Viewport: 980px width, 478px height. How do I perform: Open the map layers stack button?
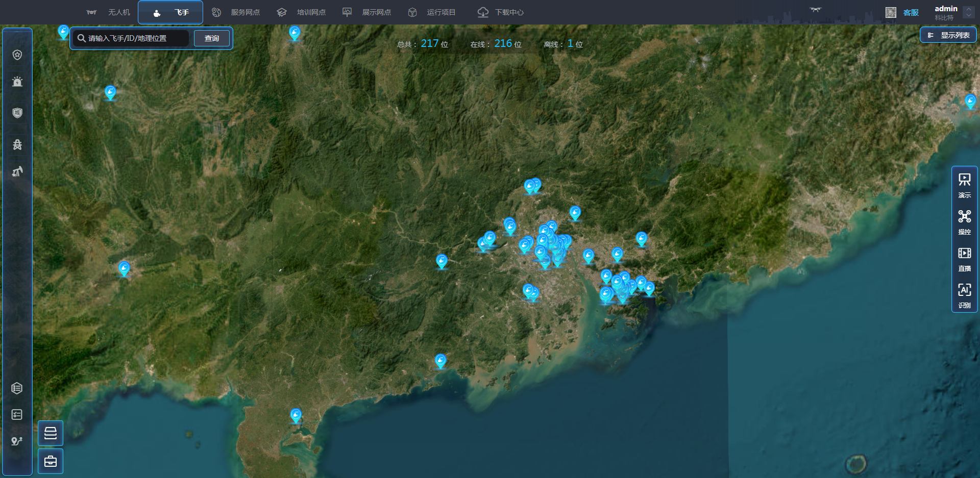(51, 433)
